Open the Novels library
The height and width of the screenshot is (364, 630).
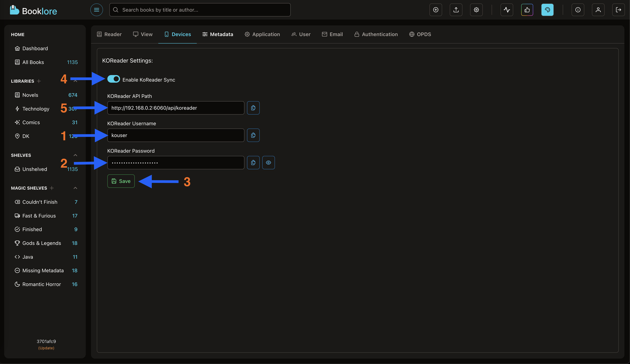click(45, 95)
